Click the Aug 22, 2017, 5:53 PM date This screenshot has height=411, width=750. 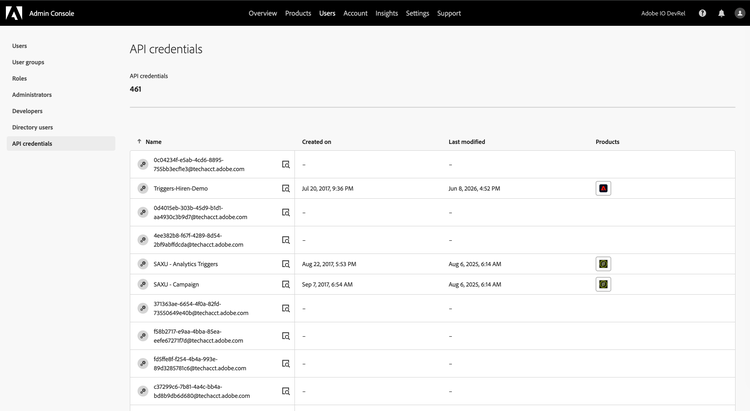329,264
